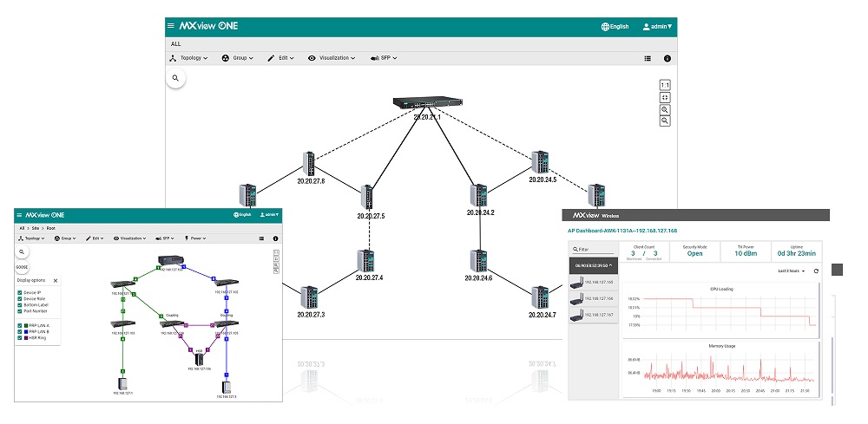
Task: Toggle the Port Number checkbox
Action: point(20,311)
